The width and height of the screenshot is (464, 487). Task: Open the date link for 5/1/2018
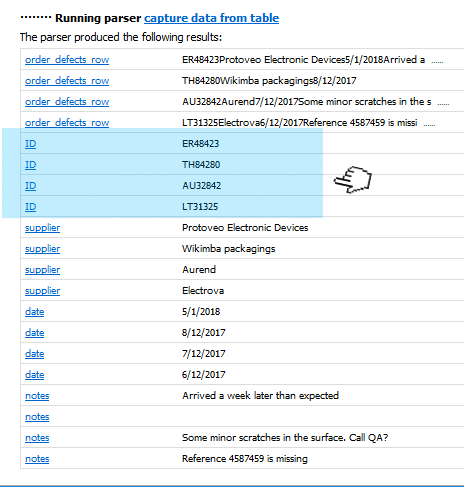pos(34,312)
